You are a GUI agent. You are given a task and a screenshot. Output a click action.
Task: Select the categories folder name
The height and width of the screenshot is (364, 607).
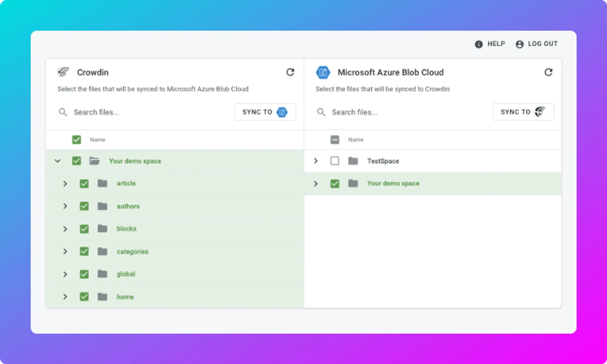(132, 252)
